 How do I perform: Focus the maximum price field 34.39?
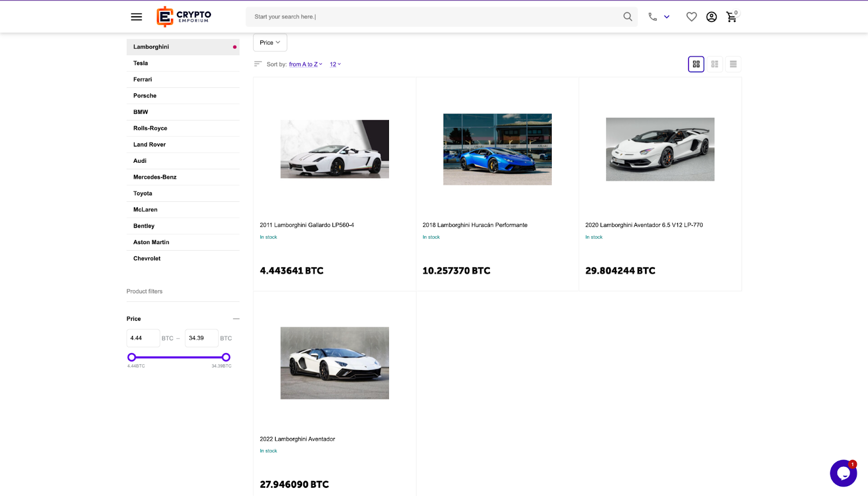point(201,338)
